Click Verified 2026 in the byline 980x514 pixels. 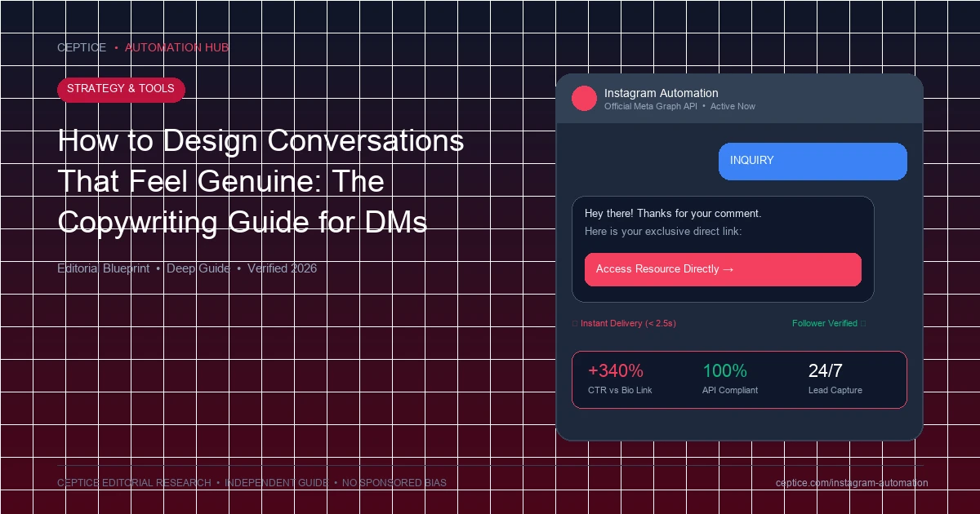click(282, 268)
